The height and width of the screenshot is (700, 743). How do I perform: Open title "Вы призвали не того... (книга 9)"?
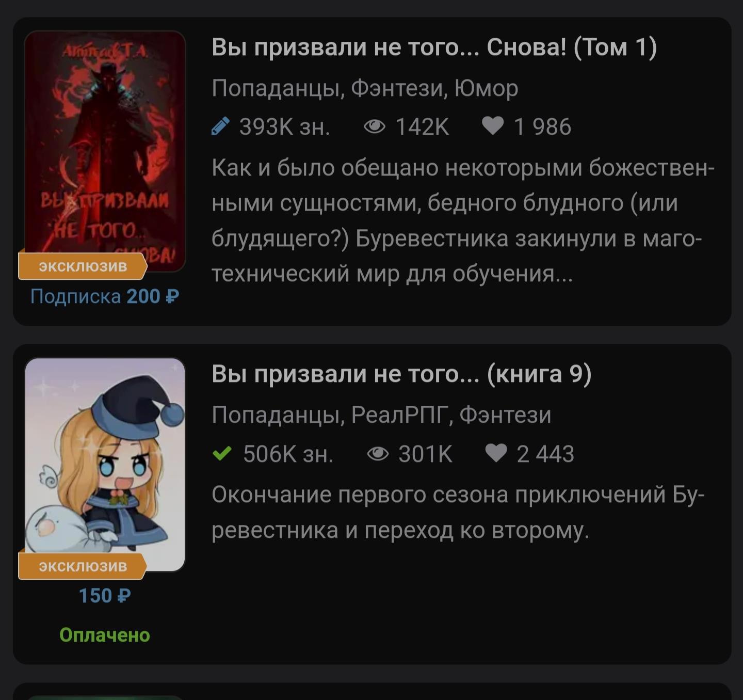(x=401, y=374)
